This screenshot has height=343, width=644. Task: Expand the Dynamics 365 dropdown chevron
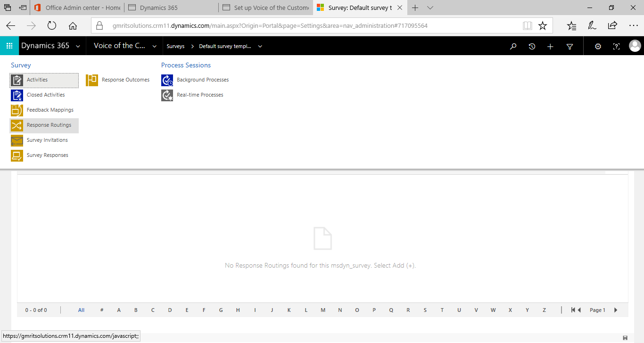click(78, 46)
